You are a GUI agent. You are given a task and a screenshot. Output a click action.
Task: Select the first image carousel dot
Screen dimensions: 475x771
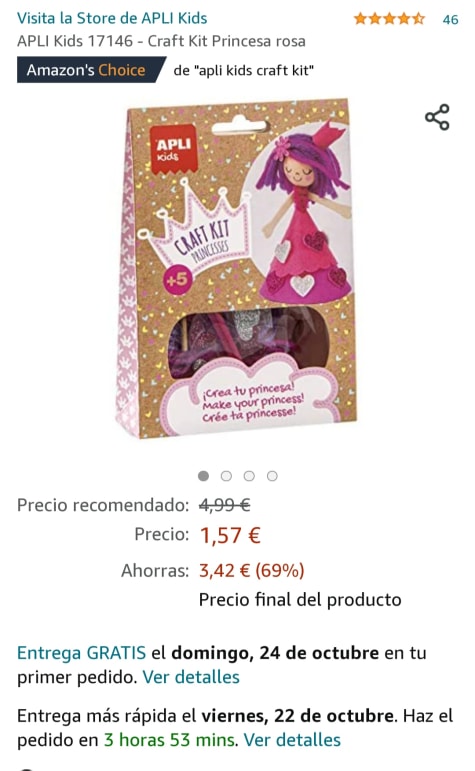[203, 476]
